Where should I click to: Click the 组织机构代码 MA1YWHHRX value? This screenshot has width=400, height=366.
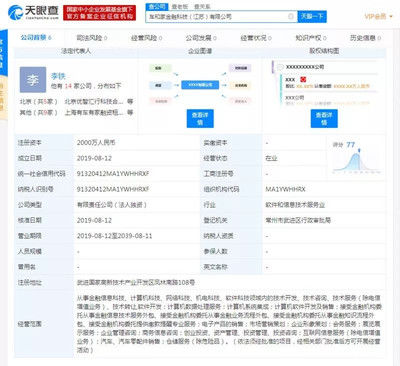tap(285, 189)
